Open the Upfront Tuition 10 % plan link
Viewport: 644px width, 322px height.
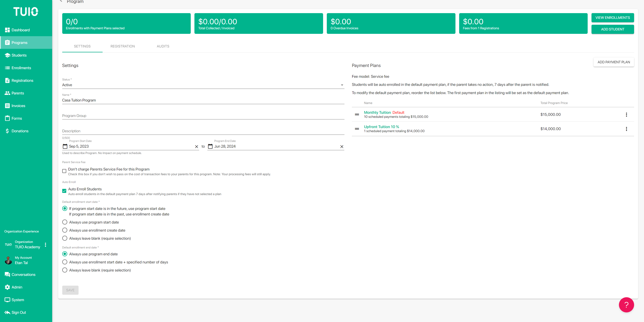tap(381, 127)
